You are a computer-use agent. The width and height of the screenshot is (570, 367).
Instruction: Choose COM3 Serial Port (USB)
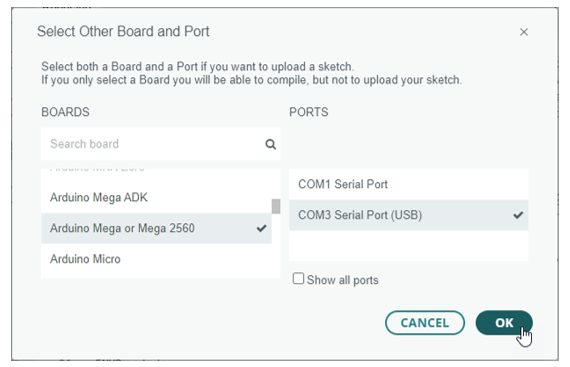click(x=409, y=215)
